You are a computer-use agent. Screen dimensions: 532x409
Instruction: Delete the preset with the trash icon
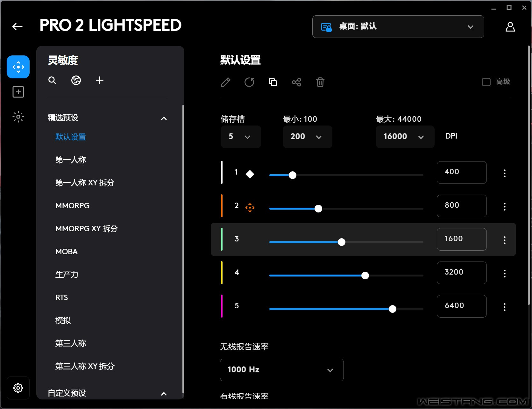coord(320,82)
